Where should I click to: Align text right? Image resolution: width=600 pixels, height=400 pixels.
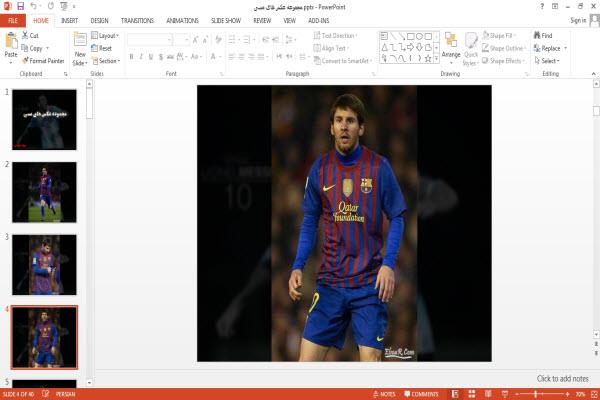click(251, 57)
